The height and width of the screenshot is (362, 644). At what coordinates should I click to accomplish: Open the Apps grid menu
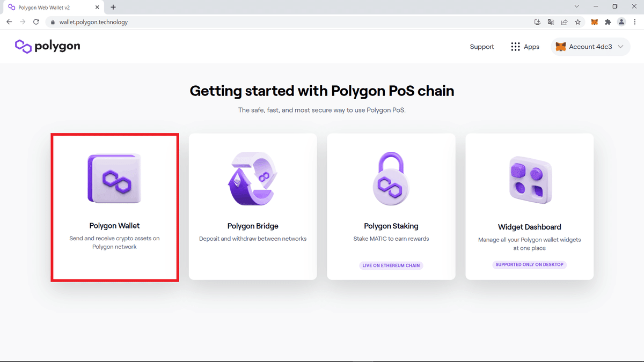525,47
